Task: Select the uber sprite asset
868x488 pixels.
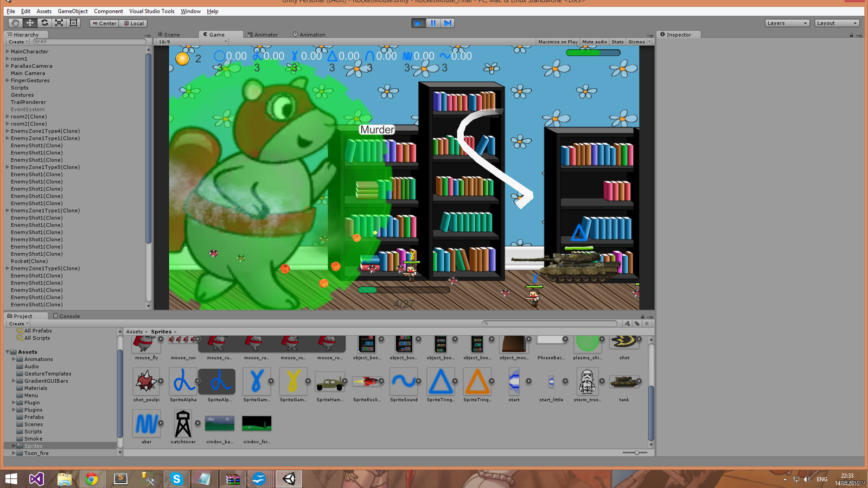Action: point(146,427)
